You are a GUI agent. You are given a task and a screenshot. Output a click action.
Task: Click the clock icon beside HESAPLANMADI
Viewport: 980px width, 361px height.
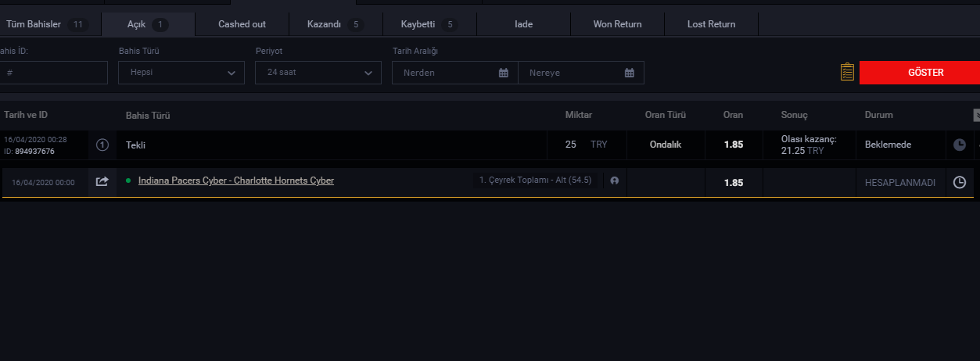coord(960,182)
